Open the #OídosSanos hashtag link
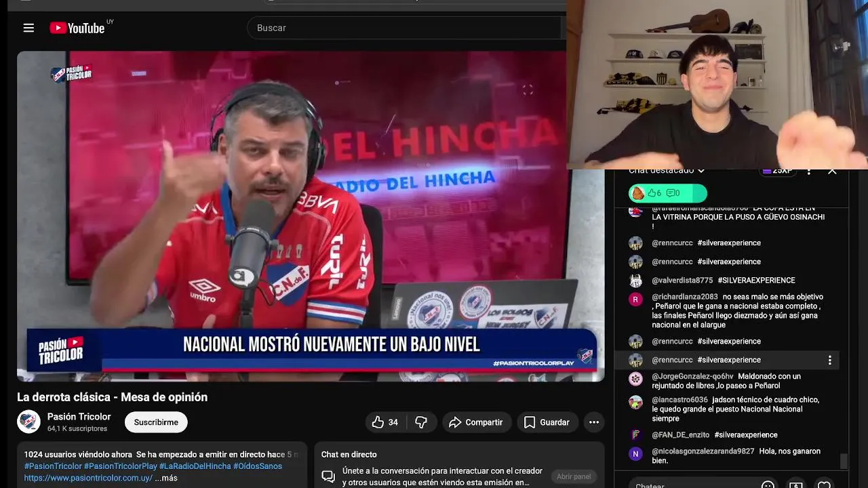The width and height of the screenshot is (868, 488). (x=258, y=466)
